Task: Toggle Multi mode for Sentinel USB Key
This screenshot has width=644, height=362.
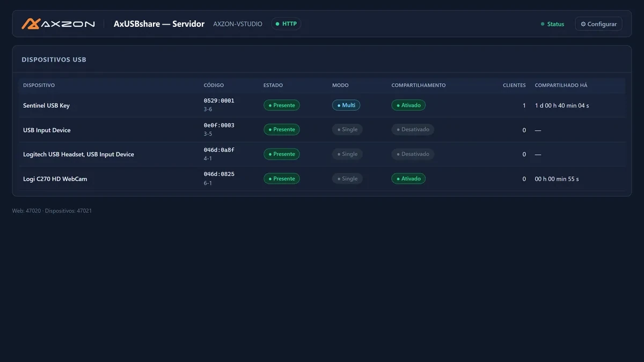Action: pyautogui.click(x=346, y=105)
